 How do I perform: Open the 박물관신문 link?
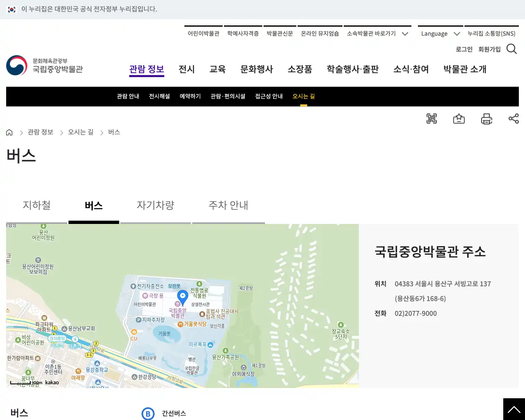(x=280, y=34)
